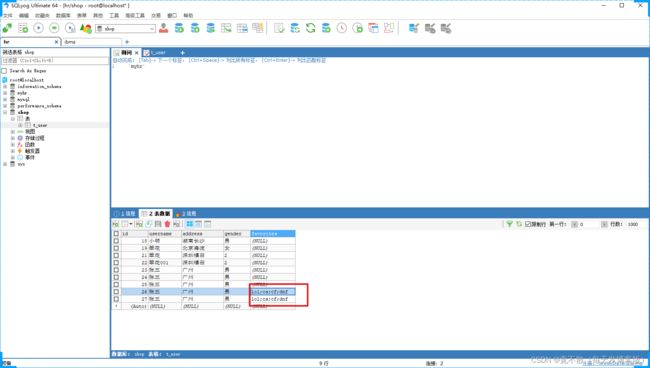
Task: Check the row for username 小明
Action: pyautogui.click(x=116, y=241)
